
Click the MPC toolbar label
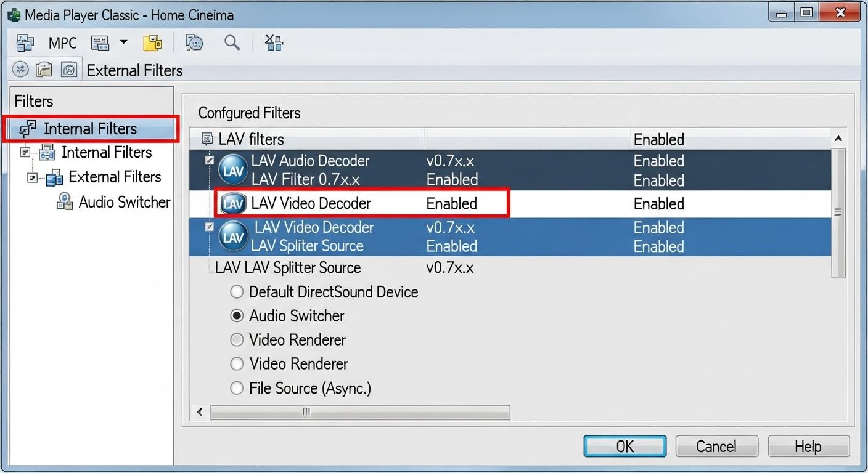tap(62, 43)
